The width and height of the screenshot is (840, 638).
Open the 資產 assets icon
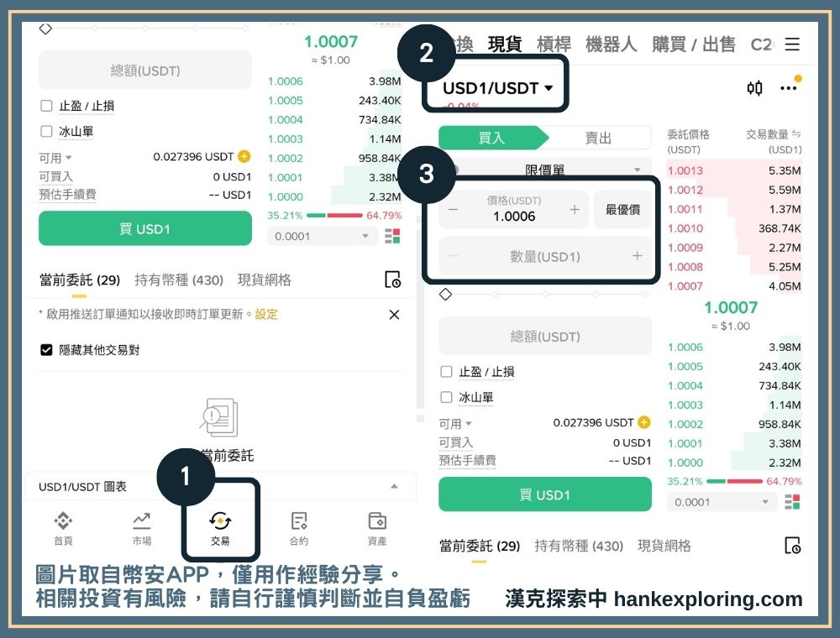coord(376,521)
